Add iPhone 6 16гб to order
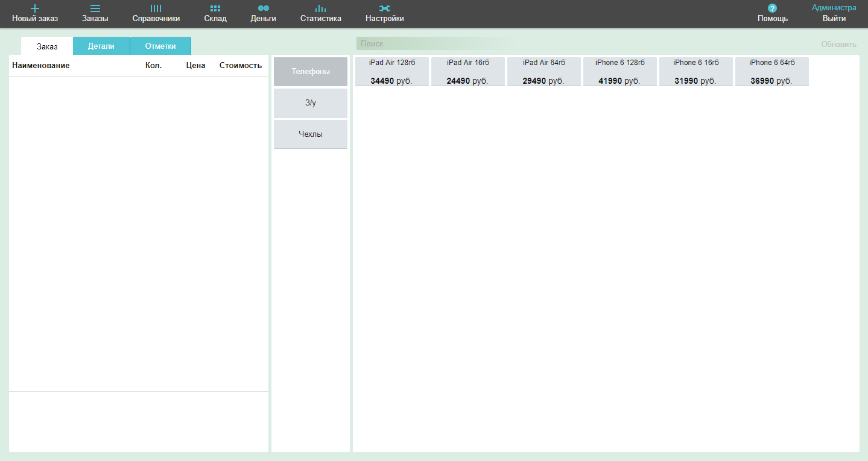 (x=696, y=72)
